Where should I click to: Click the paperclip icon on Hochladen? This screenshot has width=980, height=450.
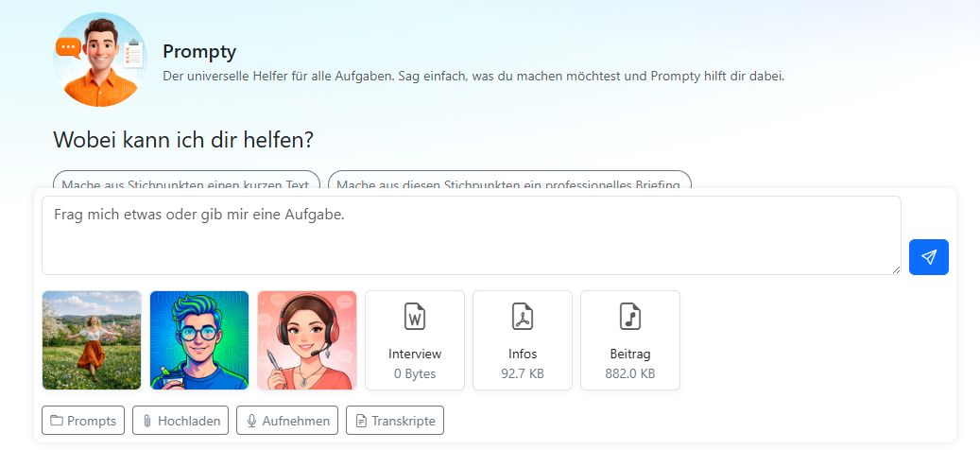coord(147,421)
